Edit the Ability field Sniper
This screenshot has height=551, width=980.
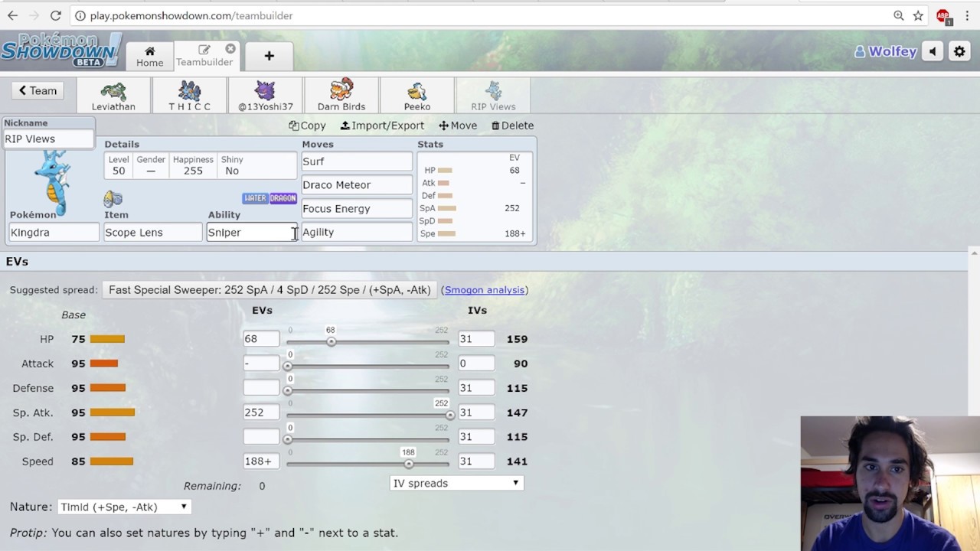click(x=252, y=232)
